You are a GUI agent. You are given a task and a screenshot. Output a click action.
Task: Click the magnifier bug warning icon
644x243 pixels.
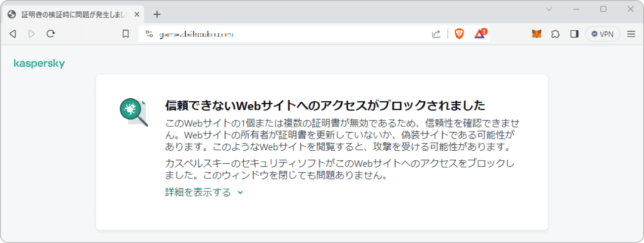click(x=134, y=113)
